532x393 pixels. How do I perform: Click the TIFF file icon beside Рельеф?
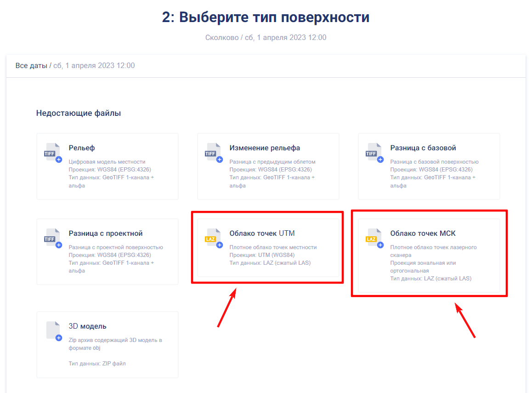(52, 153)
